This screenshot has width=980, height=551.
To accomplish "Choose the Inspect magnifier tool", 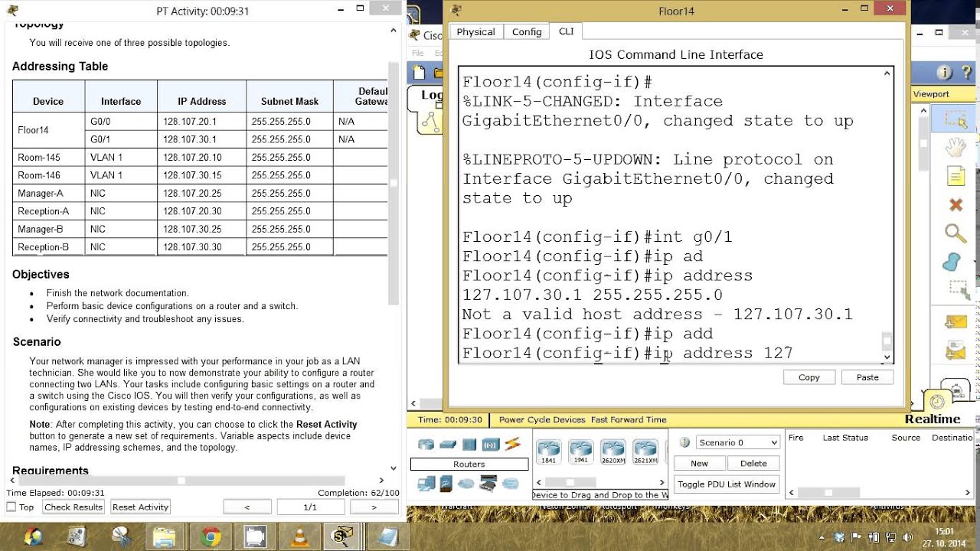I will point(955,233).
